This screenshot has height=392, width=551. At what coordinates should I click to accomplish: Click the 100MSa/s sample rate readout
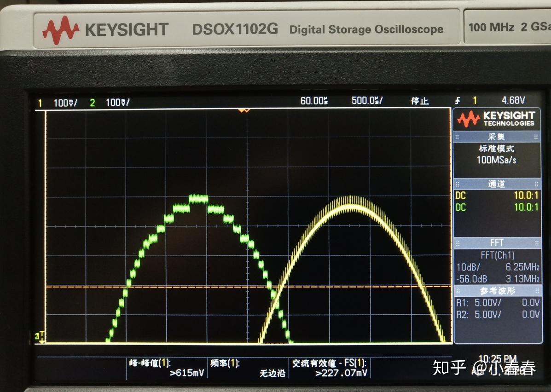496,160
